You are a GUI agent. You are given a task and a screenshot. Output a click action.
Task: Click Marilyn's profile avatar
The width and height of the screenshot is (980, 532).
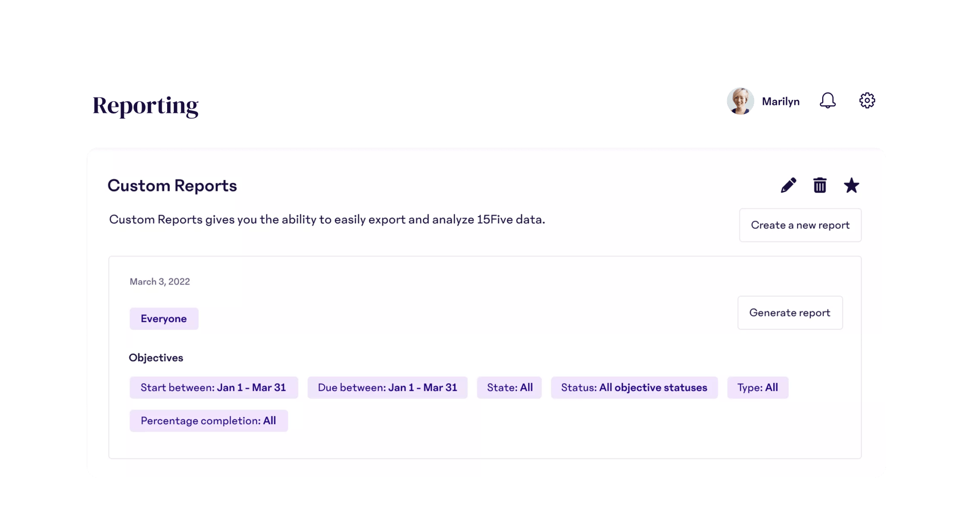[x=740, y=101]
